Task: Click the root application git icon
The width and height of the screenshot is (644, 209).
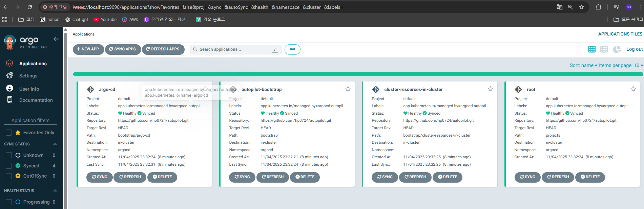Action: (518, 89)
